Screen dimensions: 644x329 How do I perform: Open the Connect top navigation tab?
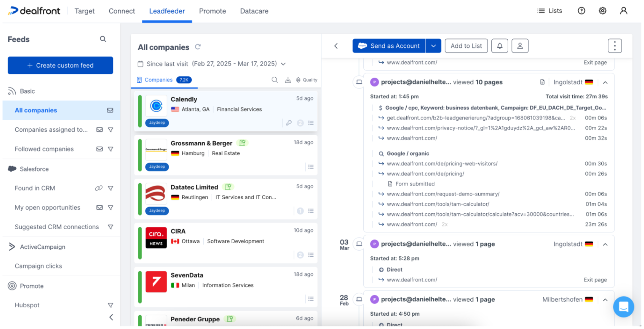(x=122, y=11)
